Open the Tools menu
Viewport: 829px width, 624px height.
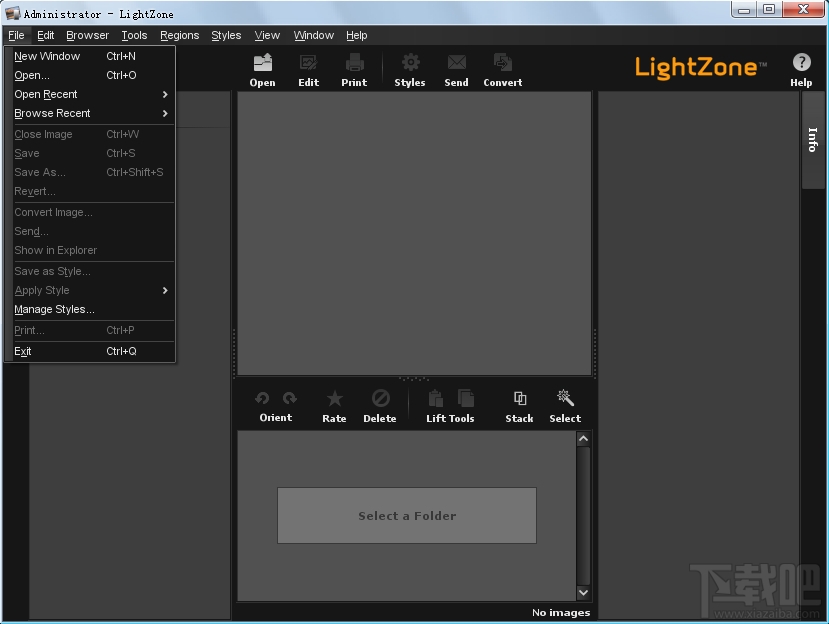point(133,35)
